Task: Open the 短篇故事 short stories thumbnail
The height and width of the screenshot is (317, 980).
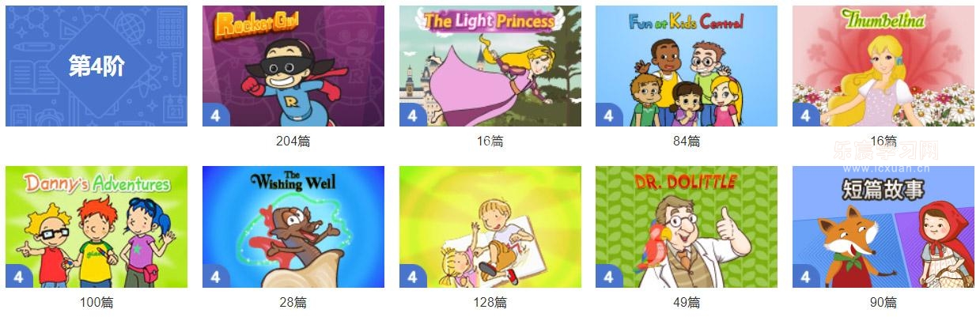Action: point(884,227)
